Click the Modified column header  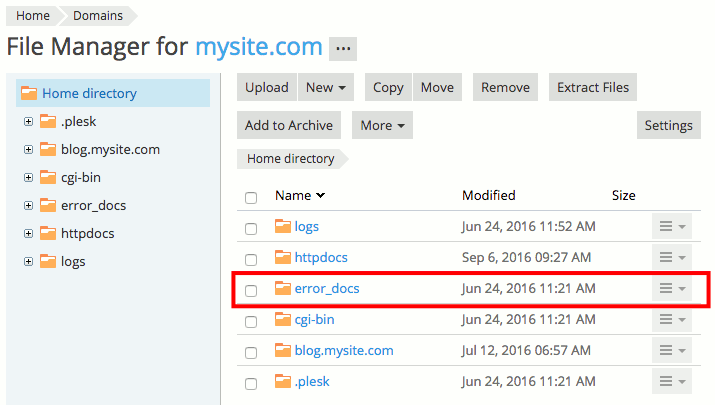coord(488,195)
